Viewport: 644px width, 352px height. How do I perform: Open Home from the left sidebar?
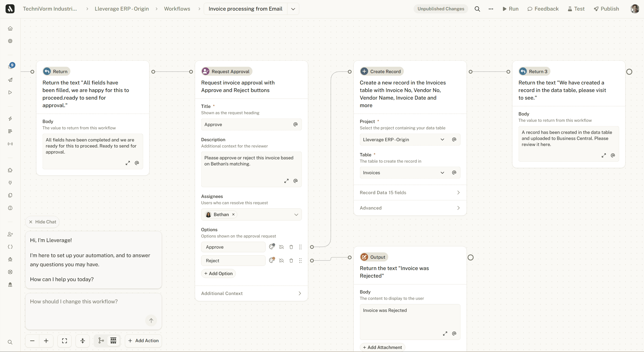(10, 28)
